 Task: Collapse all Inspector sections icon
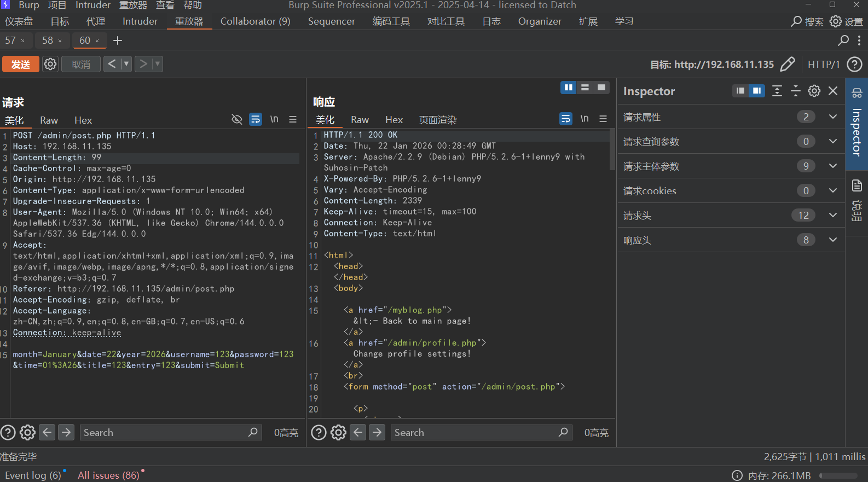click(796, 91)
